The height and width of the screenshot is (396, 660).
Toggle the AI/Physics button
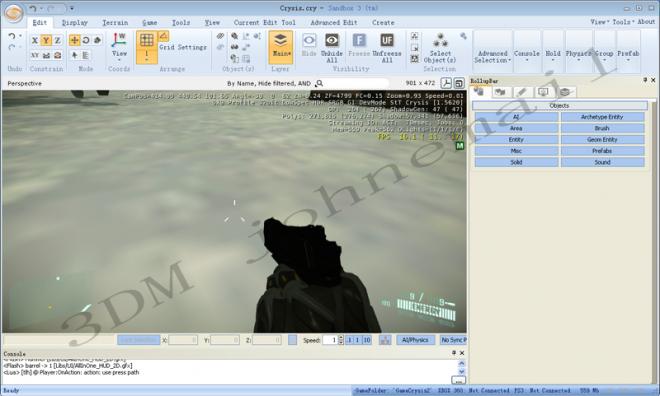pyautogui.click(x=415, y=340)
